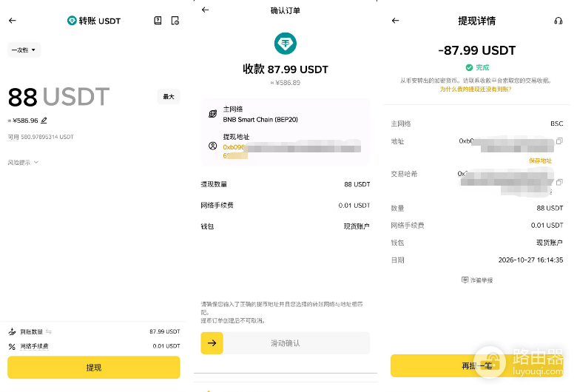Open the transfer history icon next to help
Screen dimensions: 577x392
point(175,21)
